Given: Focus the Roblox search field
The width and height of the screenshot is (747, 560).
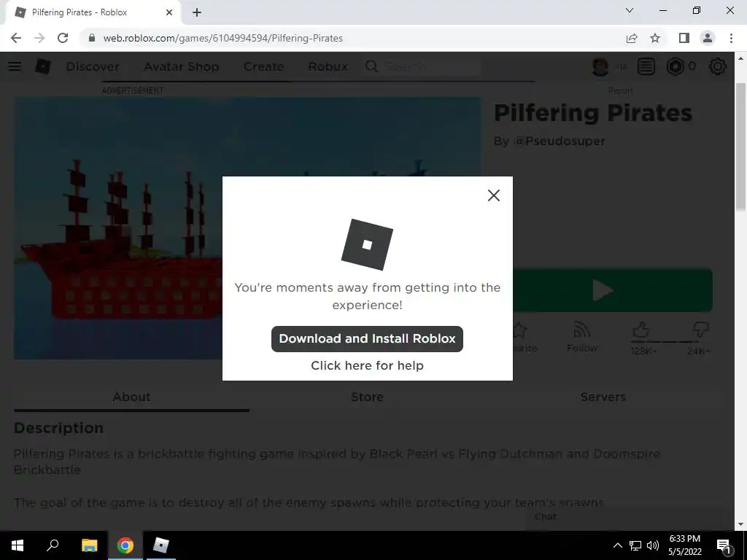Looking at the screenshot, I should 431,66.
